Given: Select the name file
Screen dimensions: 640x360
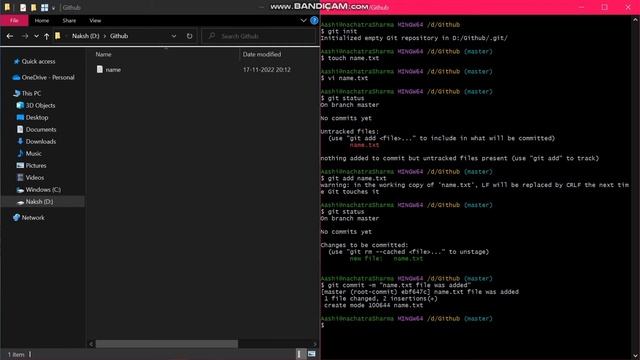Looking at the screenshot, I should [113, 70].
